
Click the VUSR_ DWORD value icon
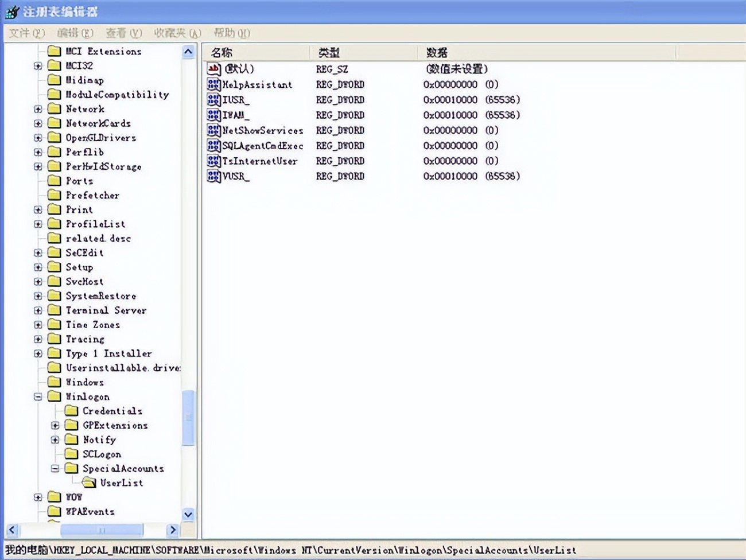click(x=213, y=176)
